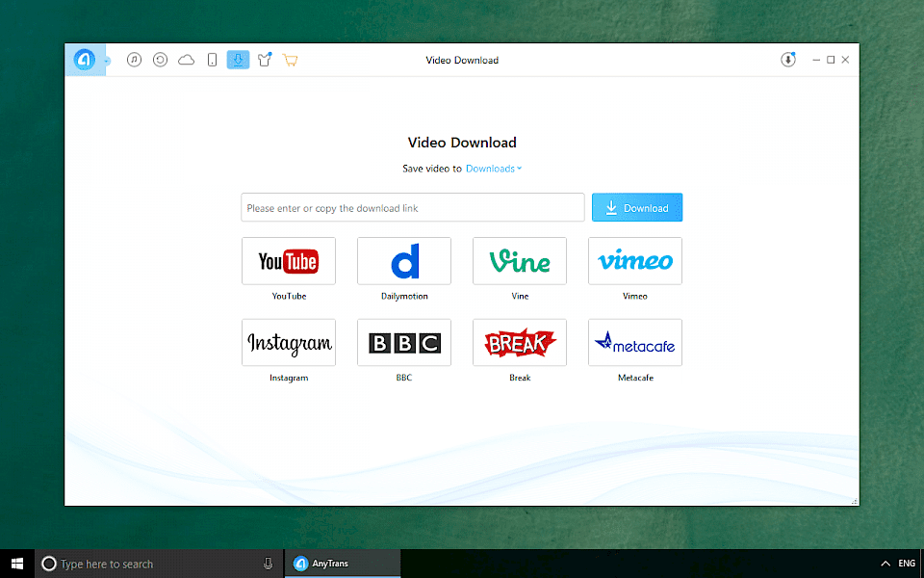Open the Vimeo site tile
The height and width of the screenshot is (578, 924).
[x=635, y=261]
